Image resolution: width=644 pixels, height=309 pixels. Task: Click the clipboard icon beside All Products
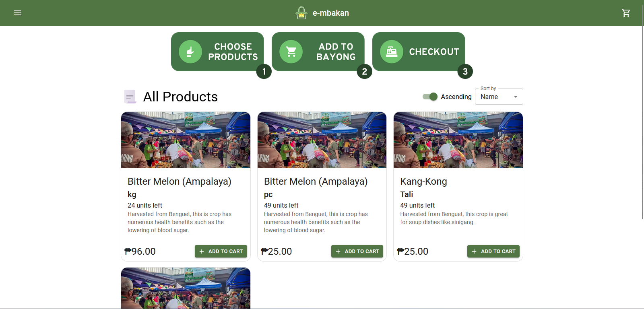point(130,97)
